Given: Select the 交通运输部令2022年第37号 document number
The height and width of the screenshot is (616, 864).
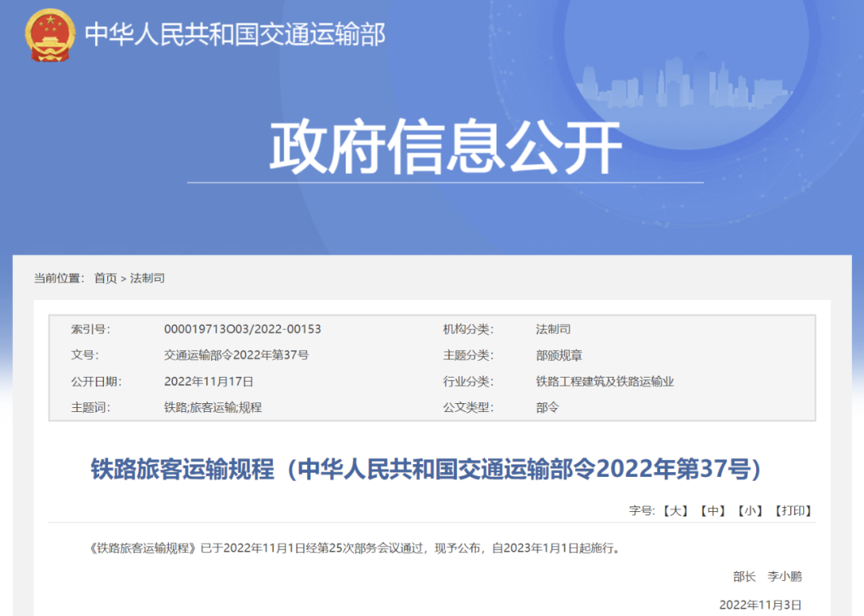Looking at the screenshot, I should 236,355.
